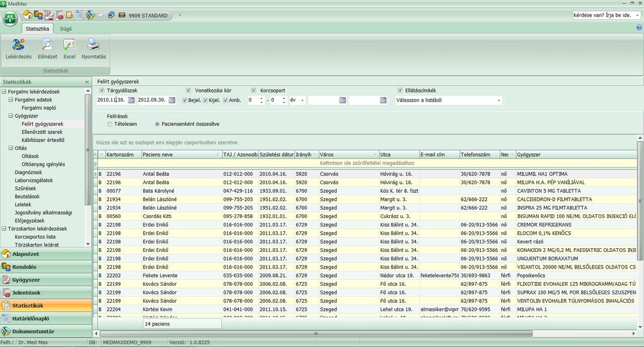Open the Előnézet print preview
Screen dimensions: 644x347
click(47, 48)
